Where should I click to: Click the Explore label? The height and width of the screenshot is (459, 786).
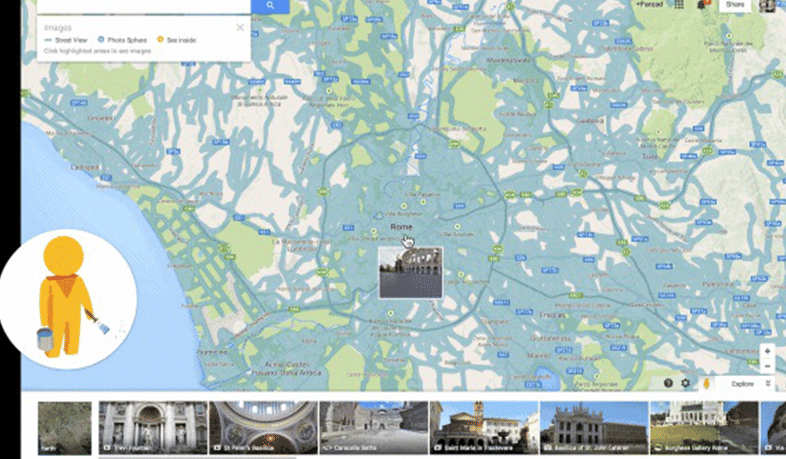point(742,384)
